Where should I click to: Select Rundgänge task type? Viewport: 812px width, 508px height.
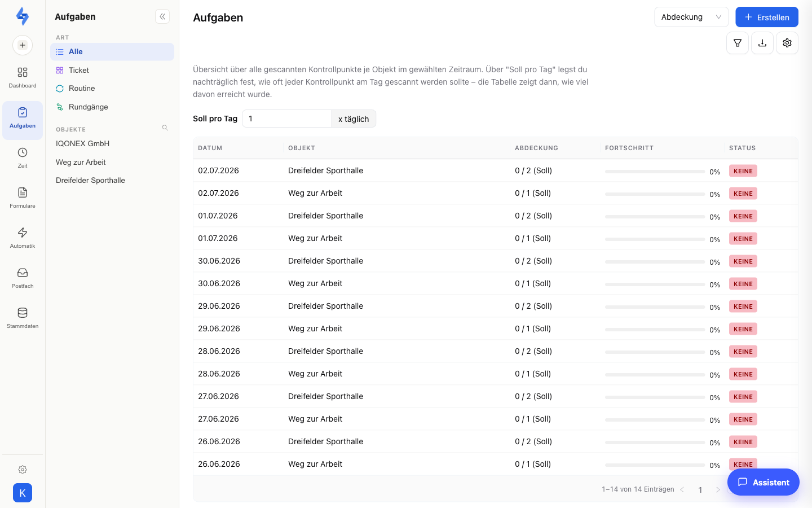coord(112,107)
